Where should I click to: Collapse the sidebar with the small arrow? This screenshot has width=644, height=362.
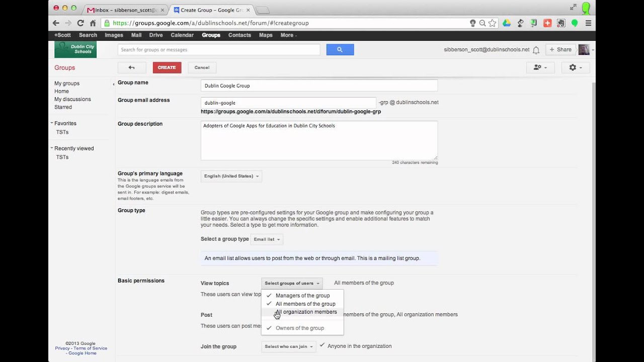(113, 84)
